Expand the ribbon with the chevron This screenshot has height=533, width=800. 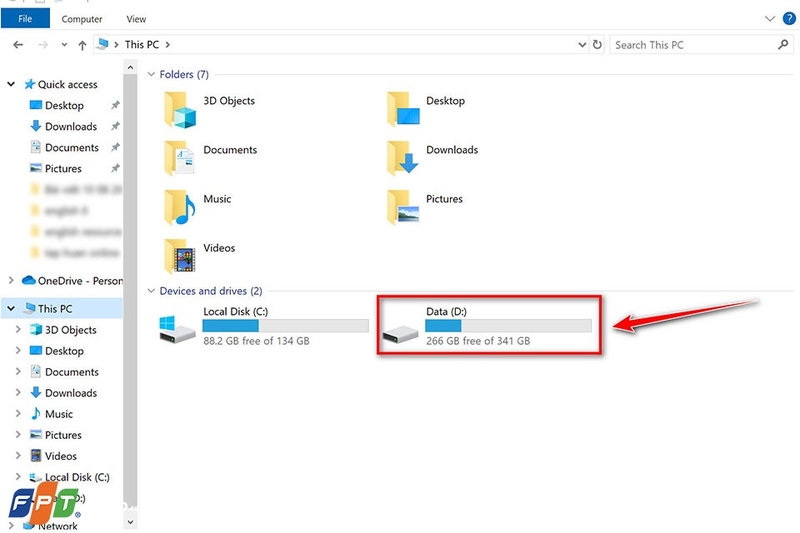tap(770, 19)
